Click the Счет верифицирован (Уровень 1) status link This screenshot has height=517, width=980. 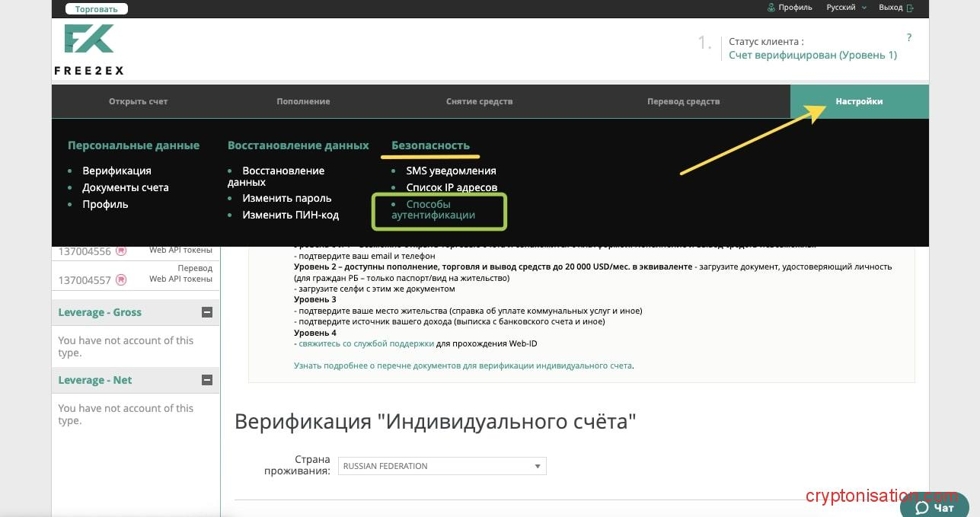(812, 55)
